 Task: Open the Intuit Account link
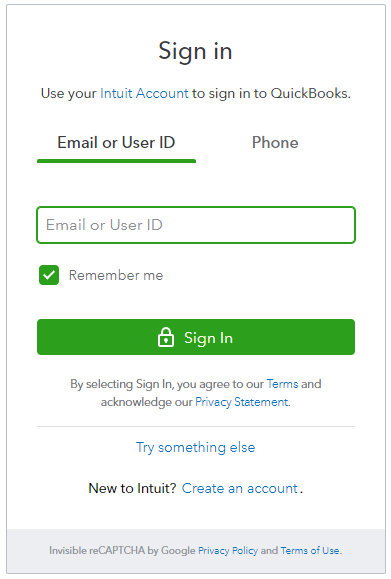(x=144, y=93)
